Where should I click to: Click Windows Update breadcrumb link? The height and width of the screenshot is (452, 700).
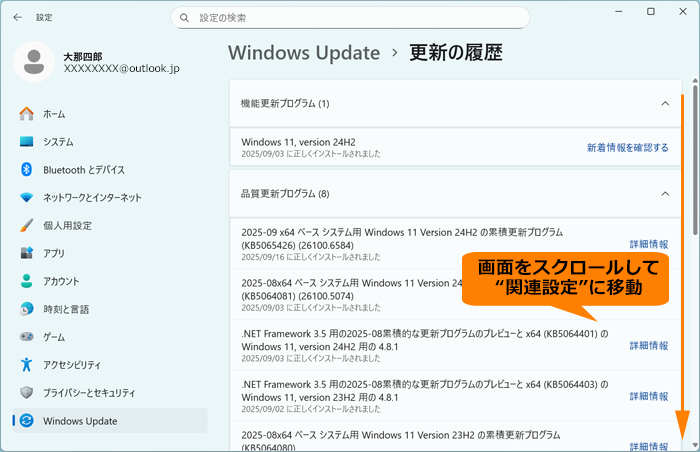pos(304,53)
